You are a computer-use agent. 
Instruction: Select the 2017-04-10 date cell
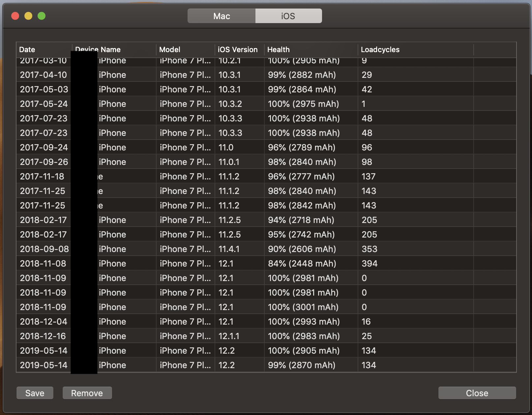tap(44, 75)
